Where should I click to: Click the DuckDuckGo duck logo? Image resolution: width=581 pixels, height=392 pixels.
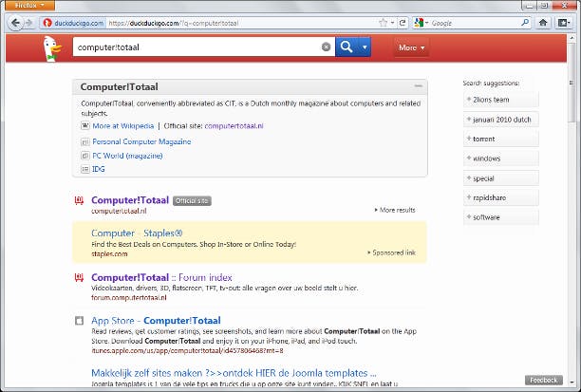coord(52,48)
